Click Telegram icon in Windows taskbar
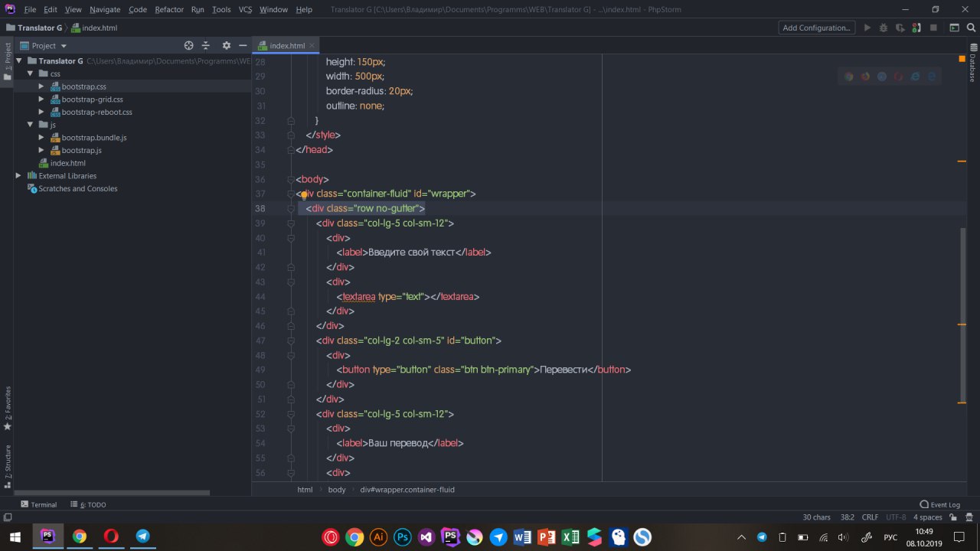The height and width of the screenshot is (551, 980). [142, 536]
